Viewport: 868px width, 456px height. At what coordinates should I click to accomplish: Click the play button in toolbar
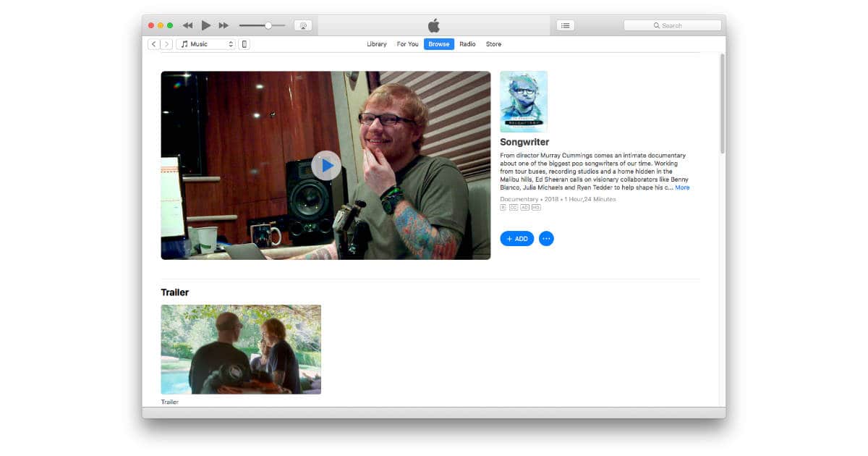[206, 25]
